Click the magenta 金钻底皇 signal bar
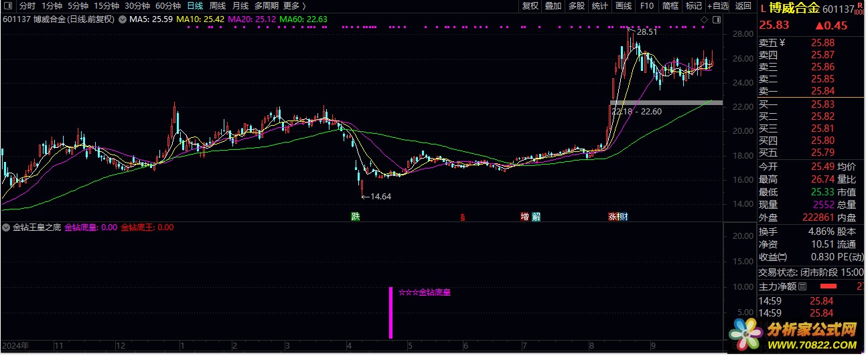This screenshot has height=356, width=868. point(390,313)
